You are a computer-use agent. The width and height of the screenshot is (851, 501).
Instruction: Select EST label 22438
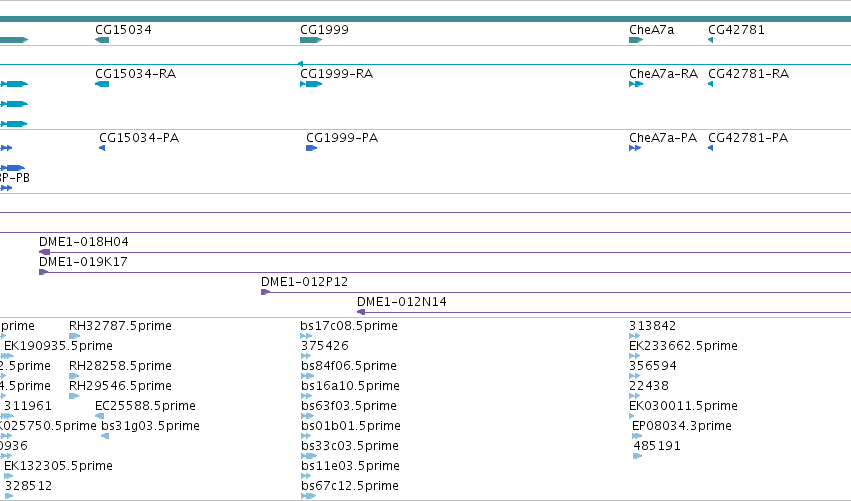point(649,386)
